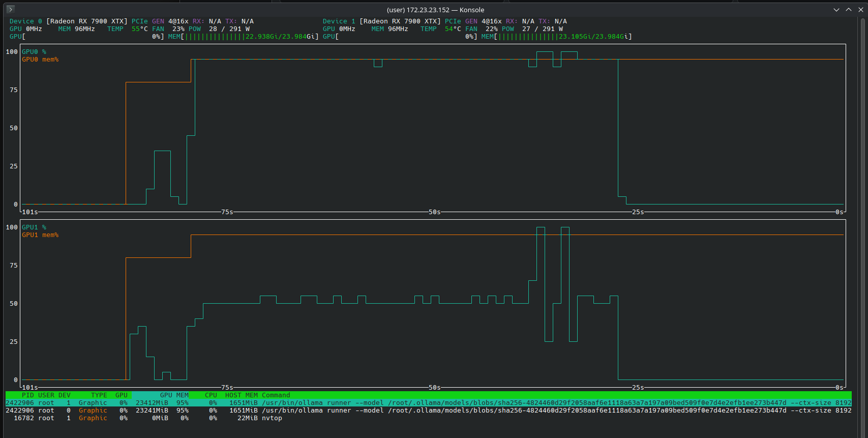Click the GPU1 % legend label
Screen dimensions: 868x438
pyautogui.click(x=34, y=227)
